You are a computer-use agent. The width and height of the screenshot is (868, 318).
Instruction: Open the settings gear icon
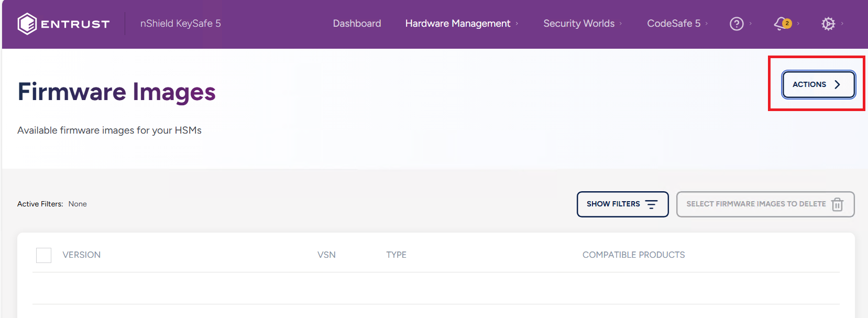tap(828, 24)
